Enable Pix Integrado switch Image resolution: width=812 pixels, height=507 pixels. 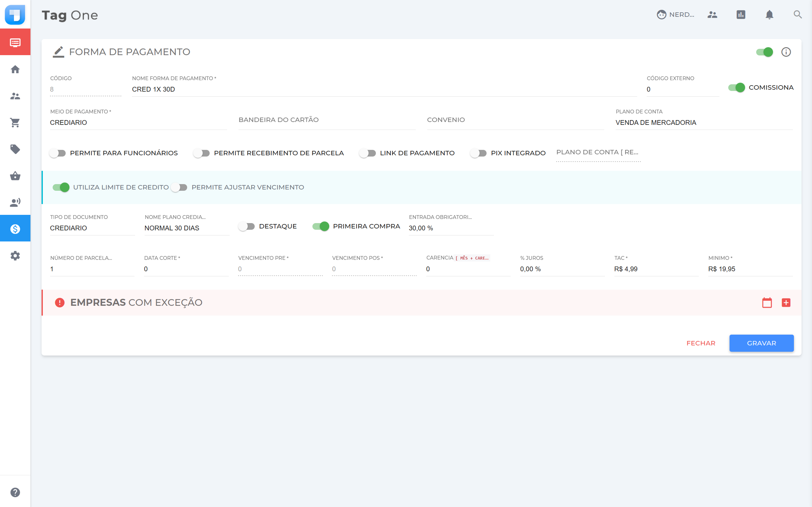(x=478, y=153)
